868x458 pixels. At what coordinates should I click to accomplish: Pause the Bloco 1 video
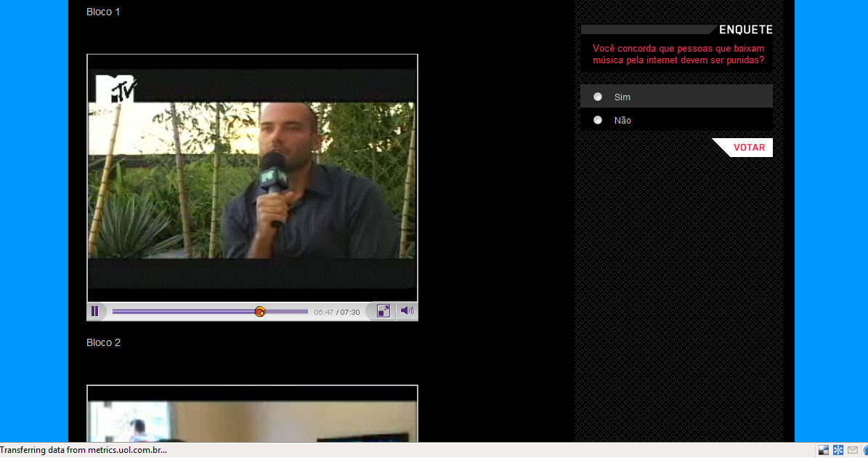click(95, 311)
